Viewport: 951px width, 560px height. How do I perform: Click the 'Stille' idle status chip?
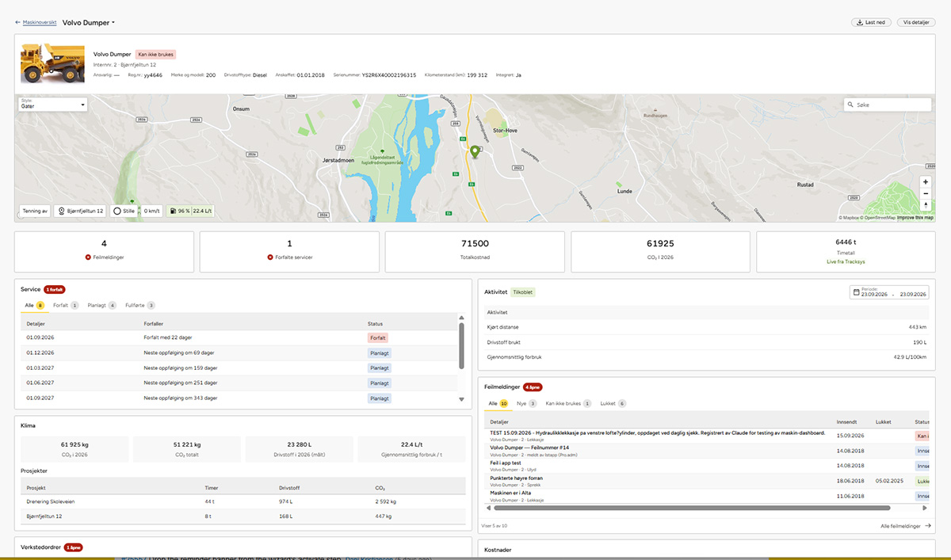click(124, 211)
